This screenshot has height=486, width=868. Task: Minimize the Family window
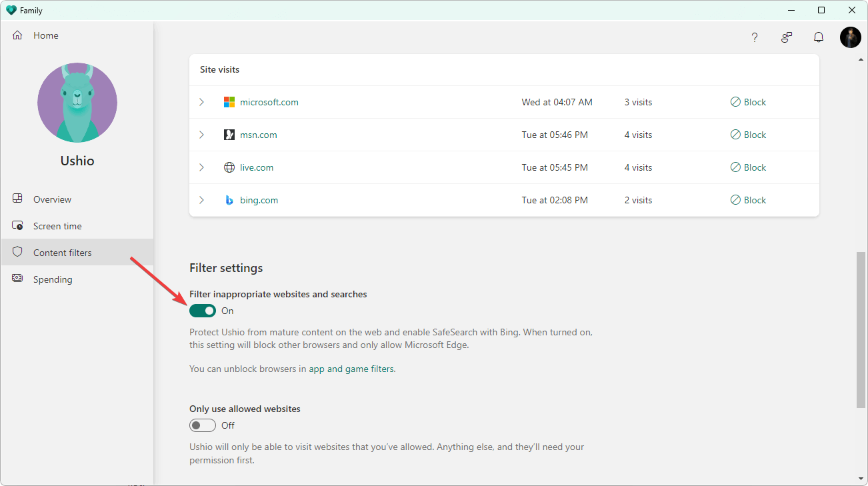791,10
